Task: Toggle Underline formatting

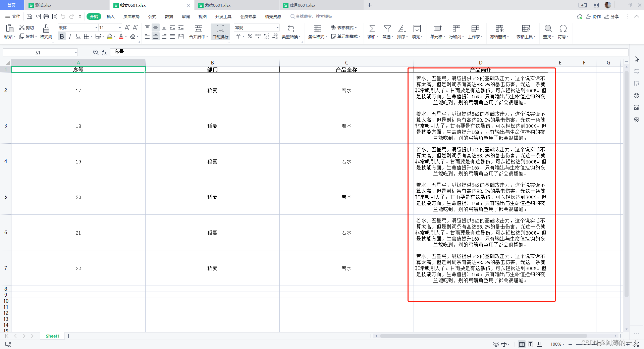Action: (78, 36)
